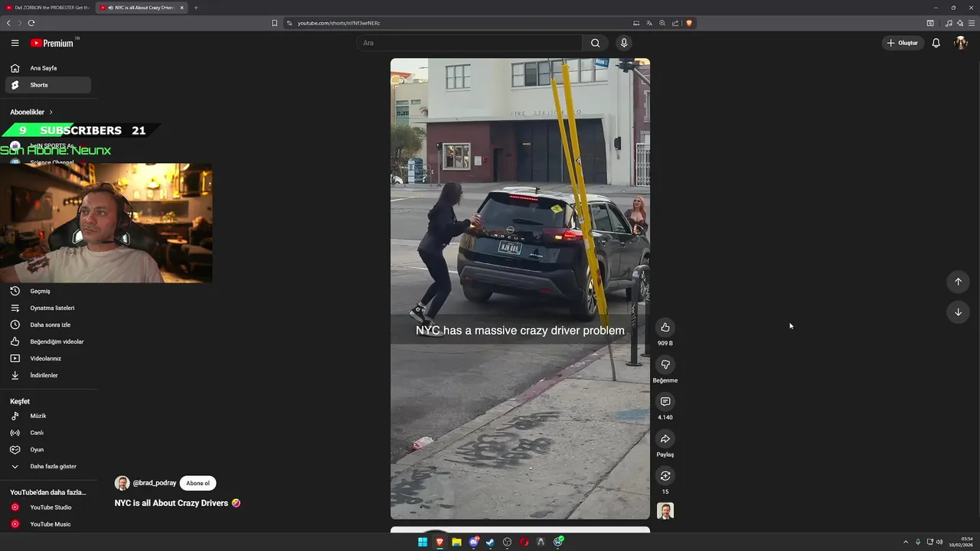Bookmark this page
980x551 pixels.
(x=275, y=23)
